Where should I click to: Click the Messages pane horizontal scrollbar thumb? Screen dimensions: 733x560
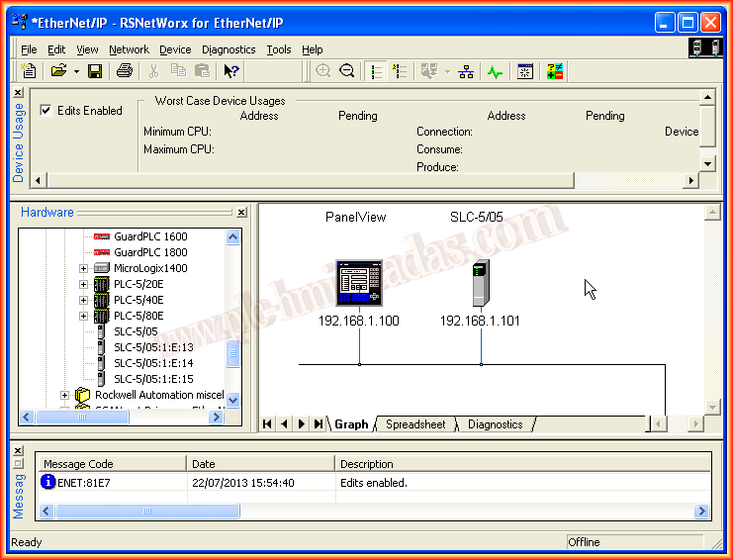point(147,512)
